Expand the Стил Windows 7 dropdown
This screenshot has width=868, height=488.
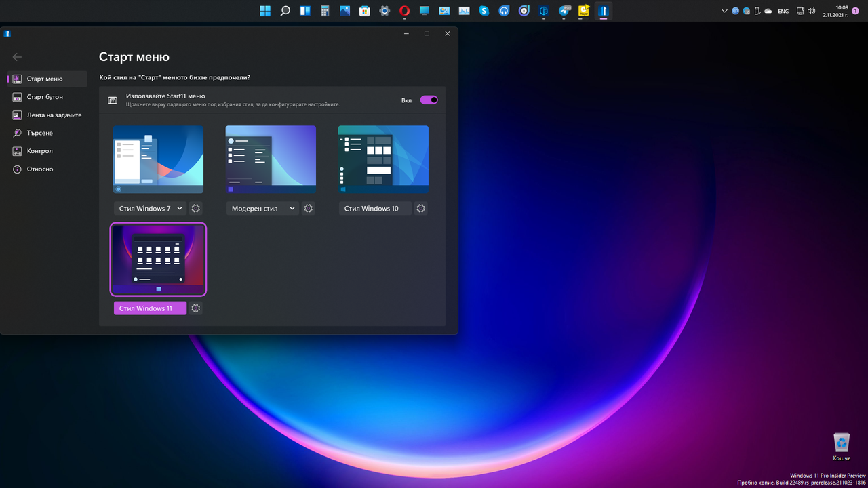(x=150, y=209)
